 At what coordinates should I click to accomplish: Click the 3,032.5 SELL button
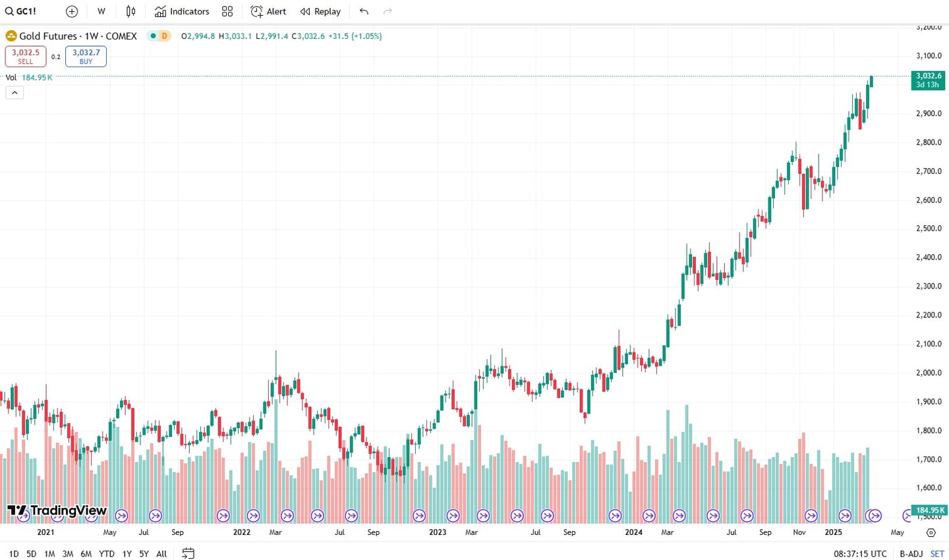coord(25,57)
